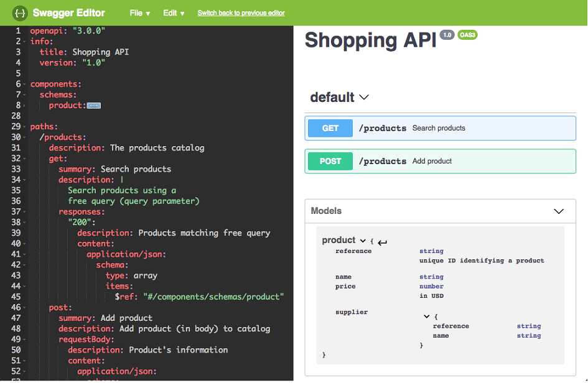This screenshot has width=588, height=383.
Task: Click the OAS3 badge
Action: point(467,35)
